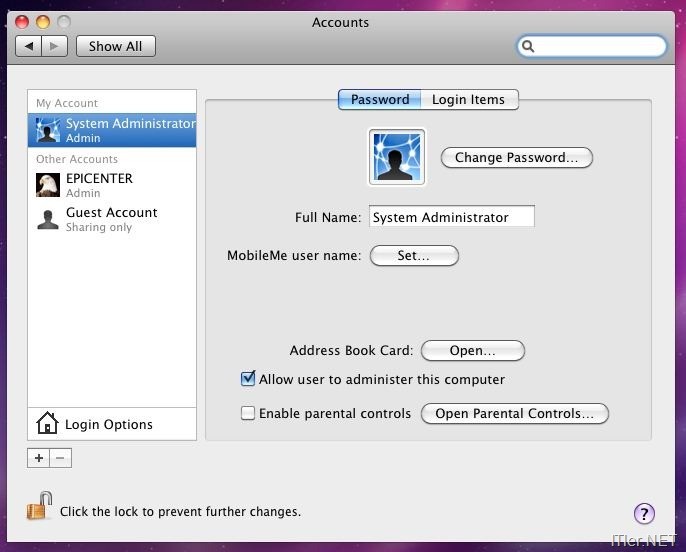The image size is (686, 552).
Task: Click the back navigation arrow
Action: tap(29, 46)
